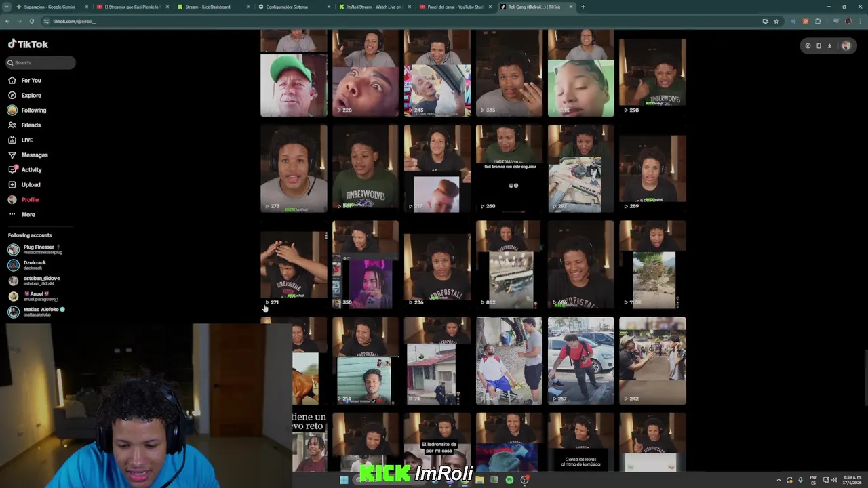Open the video captioned El ladronsito de por mi casa
Image resolution: width=868 pixels, height=488 pixels.
click(x=437, y=442)
